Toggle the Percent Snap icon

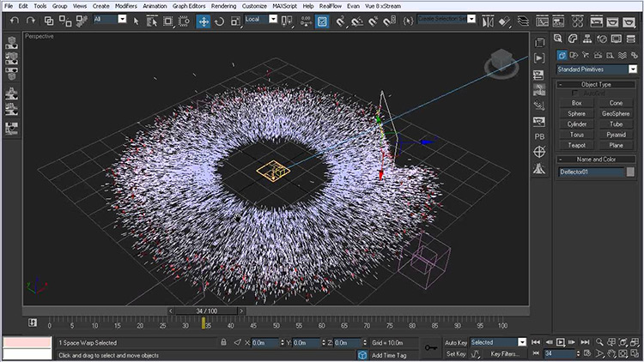click(x=373, y=21)
